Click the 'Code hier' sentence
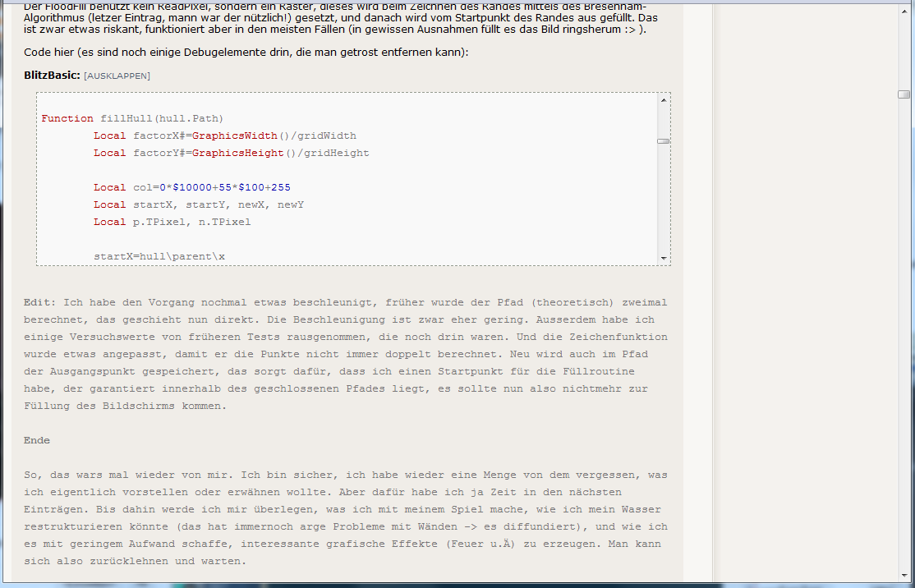This screenshot has height=588, width=915. coord(246,53)
